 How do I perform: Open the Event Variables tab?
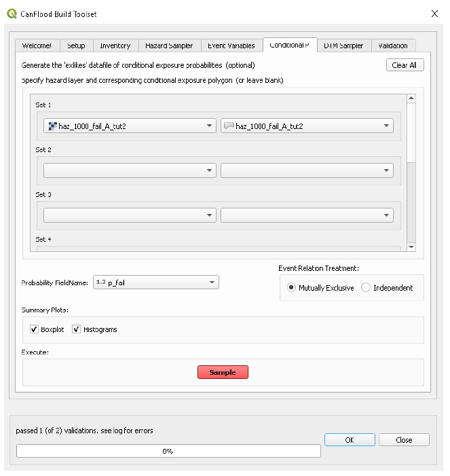pos(231,46)
